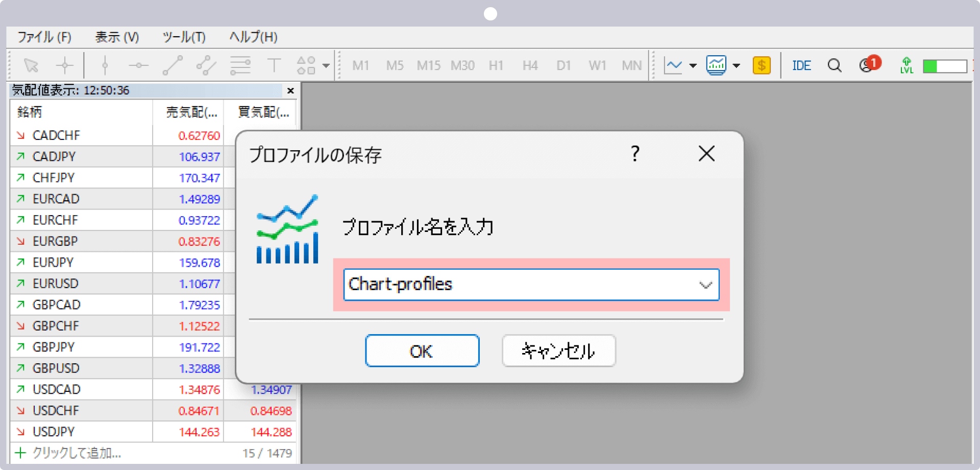Select the horizontal line drawing tool
Screen dimensions: 980x470
click(138, 65)
